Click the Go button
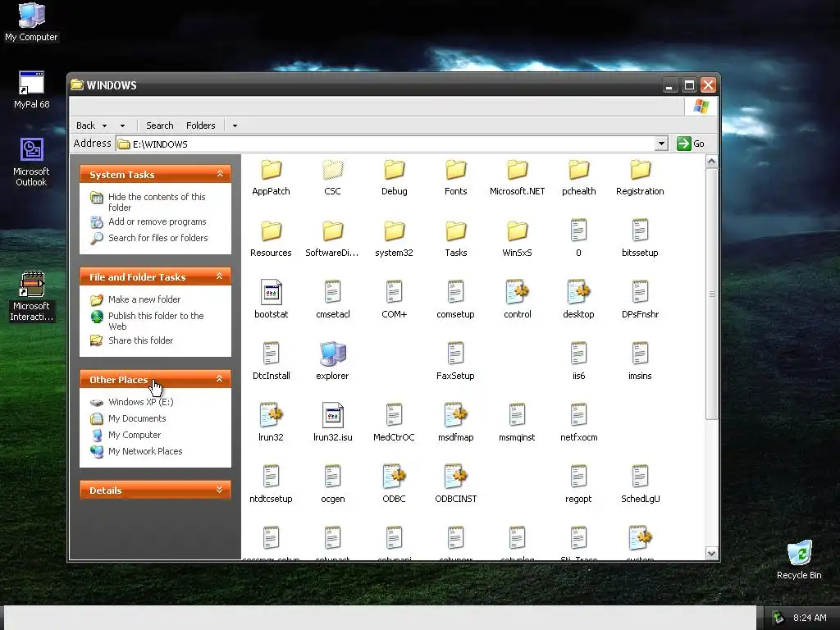Image resolution: width=840 pixels, height=630 pixels. (x=691, y=144)
